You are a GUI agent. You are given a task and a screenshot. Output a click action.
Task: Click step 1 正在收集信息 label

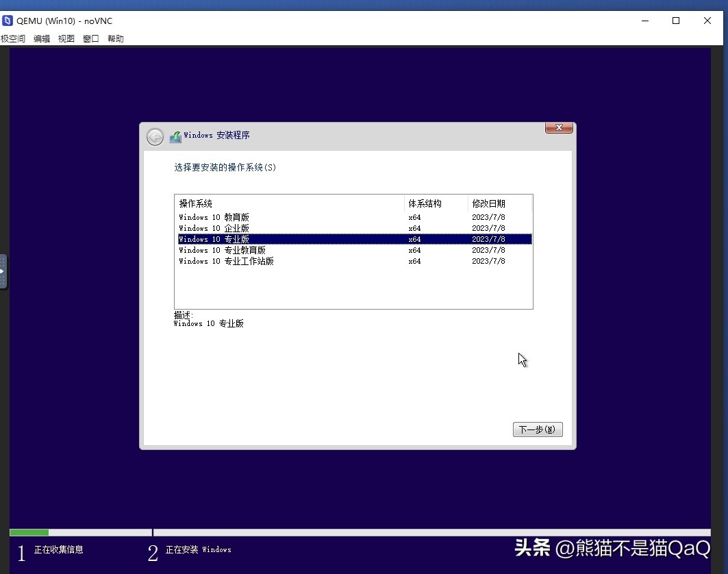point(58,549)
